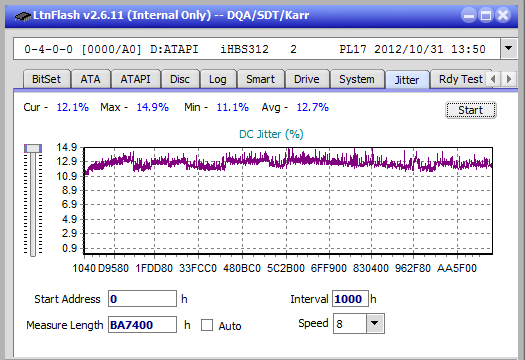Open the Rdy Test tab
This screenshot has width=525, height=360.
tap(461, 79)
